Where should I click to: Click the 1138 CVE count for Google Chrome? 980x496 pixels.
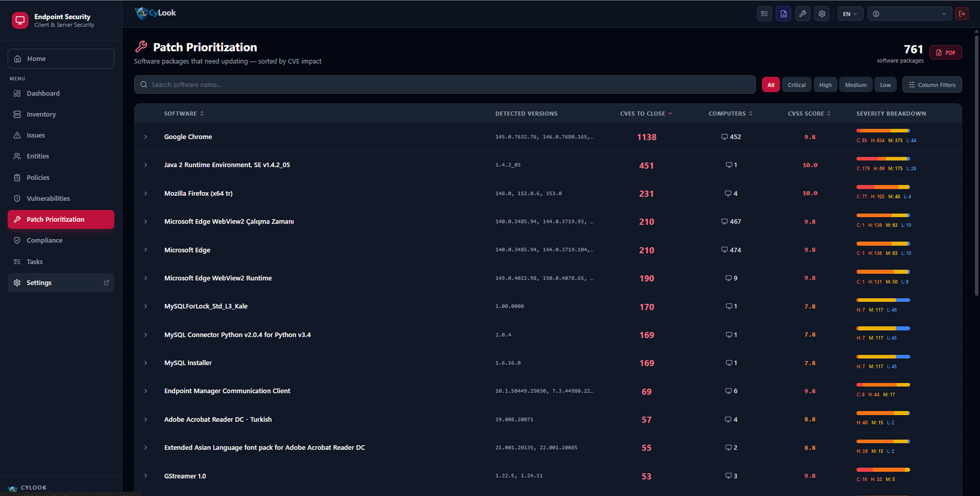647,137
